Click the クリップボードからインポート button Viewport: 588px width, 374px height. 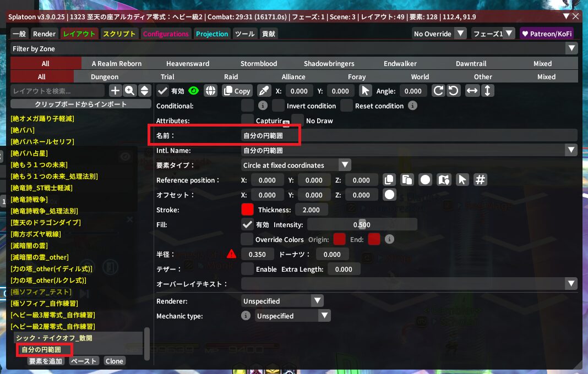[x=81, y=104]
